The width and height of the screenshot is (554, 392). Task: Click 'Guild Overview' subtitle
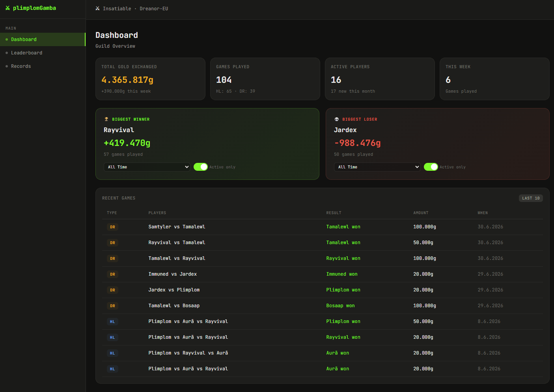coord(115,46)
